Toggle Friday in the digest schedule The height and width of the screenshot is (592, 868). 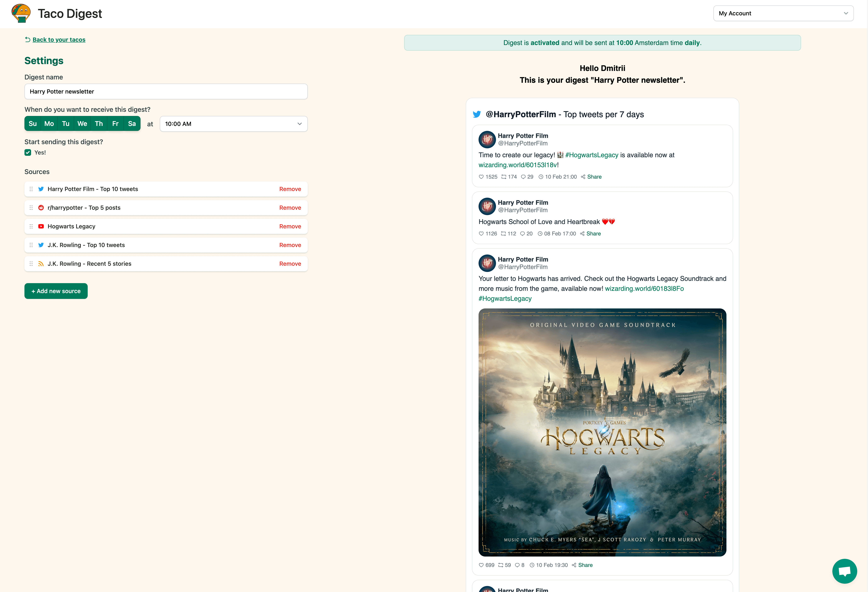point(115,124)
